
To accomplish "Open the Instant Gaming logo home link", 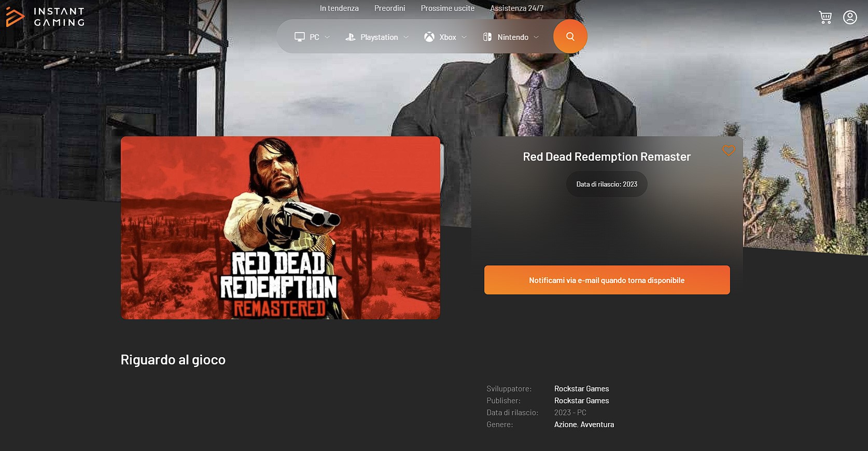I will point(45,17).
